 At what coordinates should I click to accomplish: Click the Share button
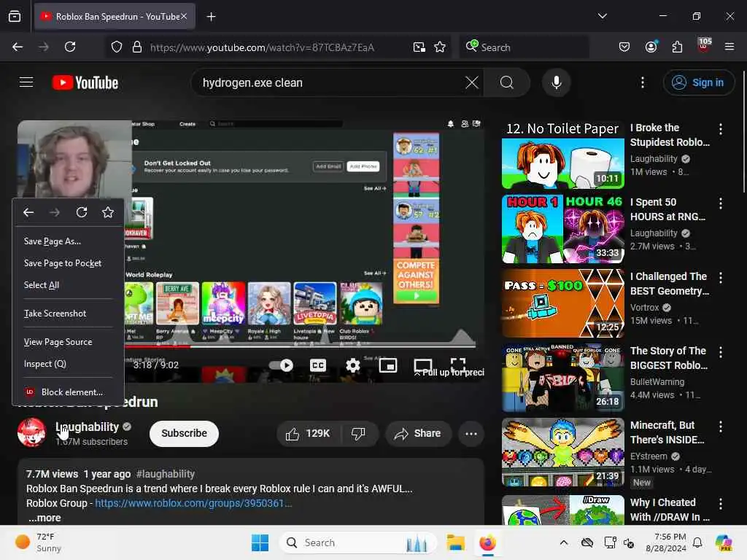pos(418,433)
